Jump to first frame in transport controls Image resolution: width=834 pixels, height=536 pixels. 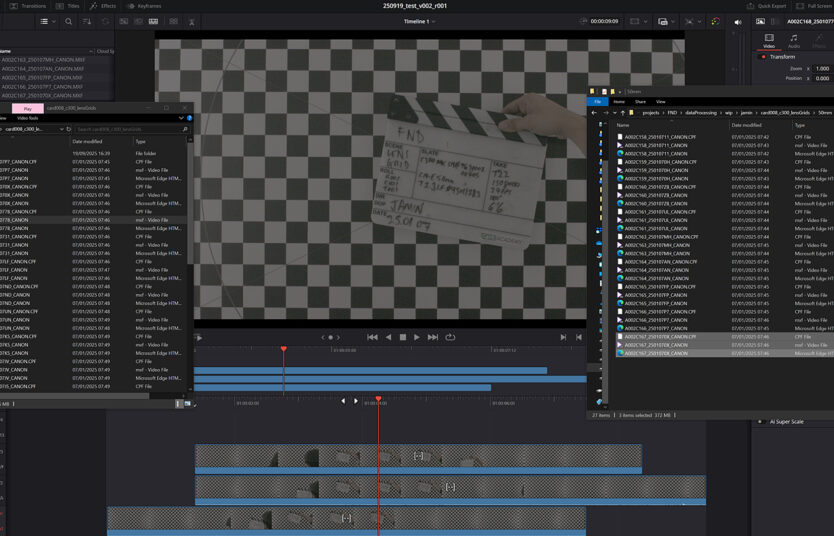click(x=372, y=337)
